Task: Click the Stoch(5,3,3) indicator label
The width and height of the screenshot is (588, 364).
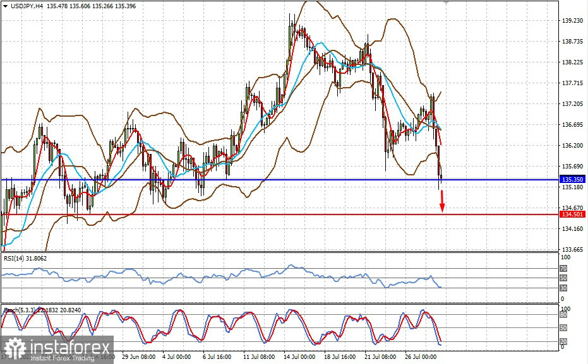Action: [20, 310]
